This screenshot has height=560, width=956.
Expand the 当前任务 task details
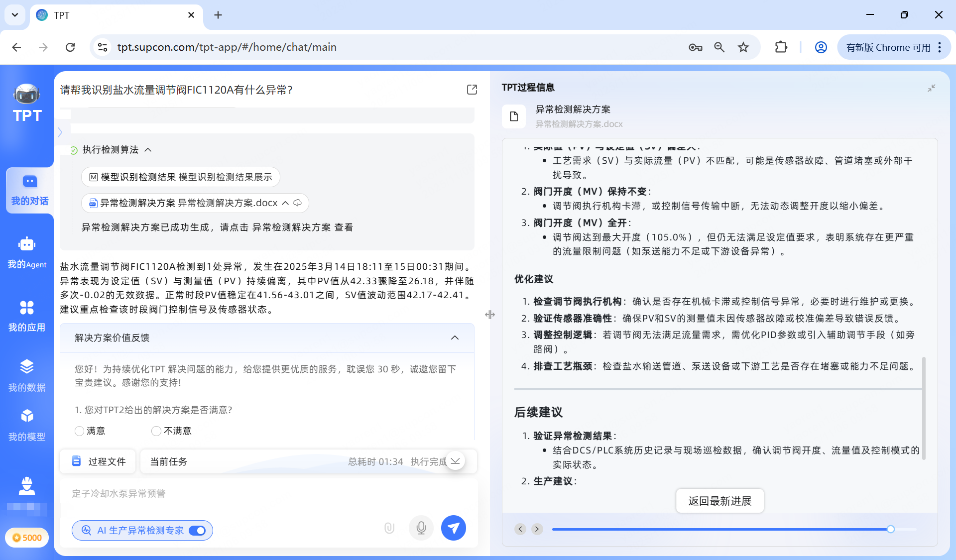[455, 461]
